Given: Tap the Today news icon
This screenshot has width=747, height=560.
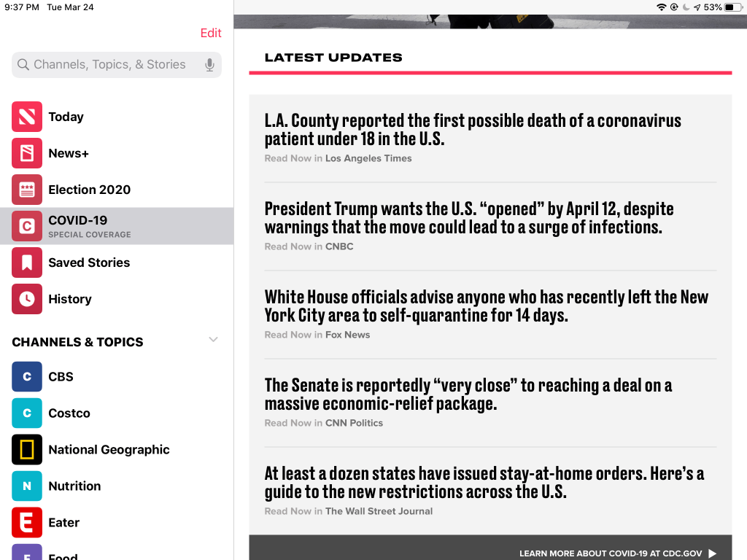Looking at the screenshot, I should tap(27, 117).
